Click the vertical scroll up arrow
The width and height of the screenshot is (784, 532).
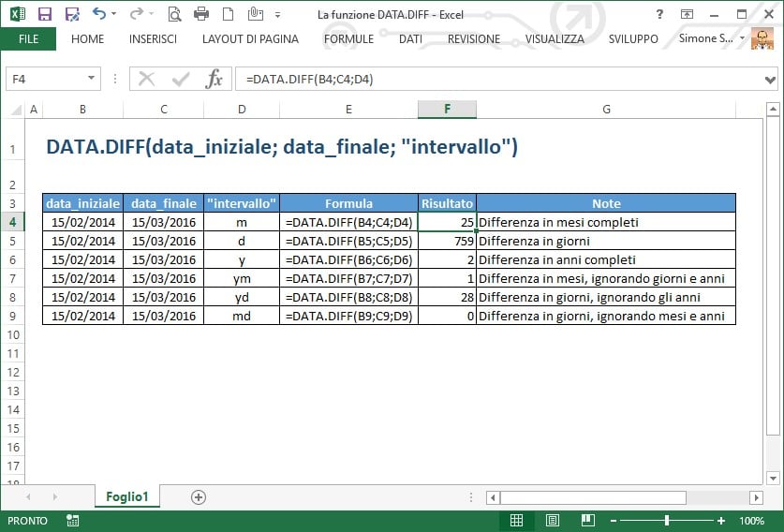click(773, 109)
